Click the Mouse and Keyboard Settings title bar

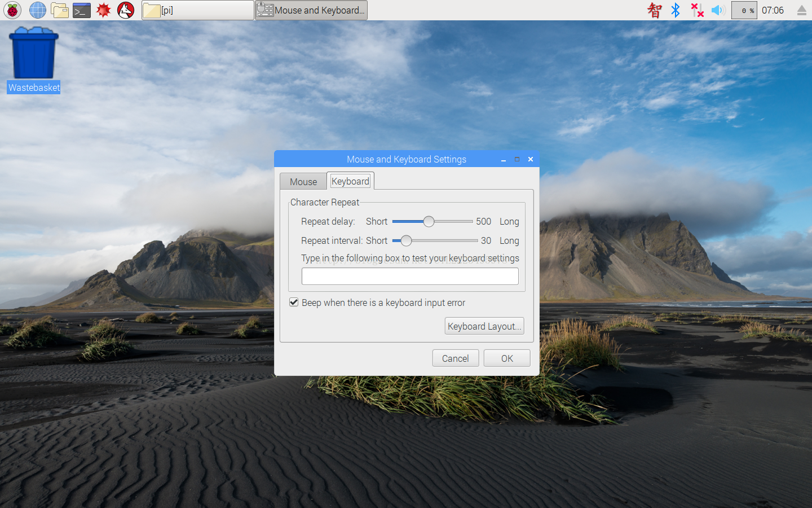click(x=407, y=159)
